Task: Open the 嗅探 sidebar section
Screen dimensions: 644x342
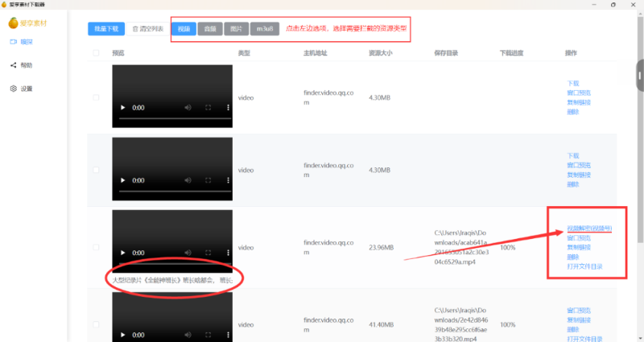Action: tap(22, 42)
